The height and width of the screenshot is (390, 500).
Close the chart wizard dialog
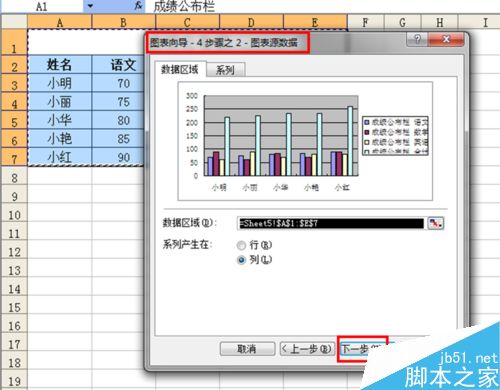[x=446, y=40]
